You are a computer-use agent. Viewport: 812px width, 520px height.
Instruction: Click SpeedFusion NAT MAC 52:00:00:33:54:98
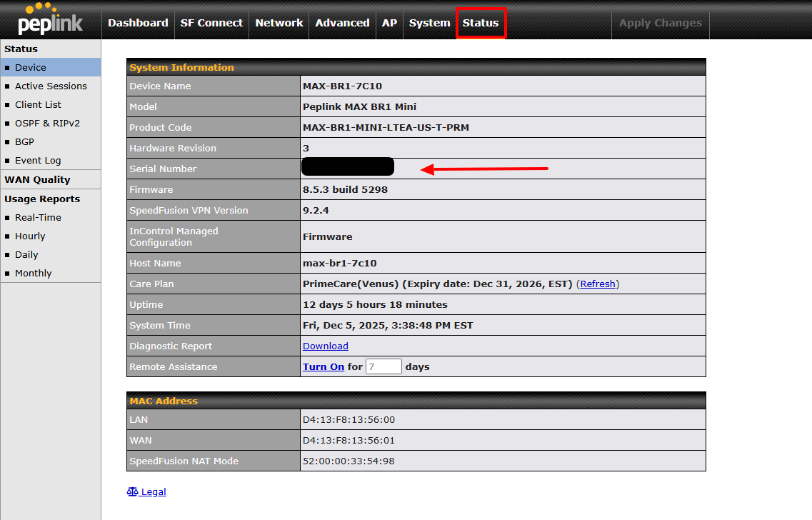pos(349,461)
